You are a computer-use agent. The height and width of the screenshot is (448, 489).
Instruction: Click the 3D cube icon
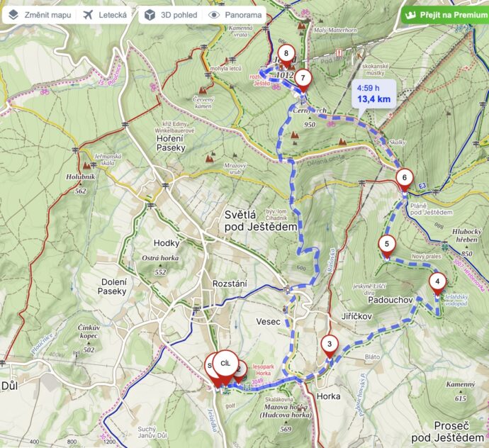150,15
